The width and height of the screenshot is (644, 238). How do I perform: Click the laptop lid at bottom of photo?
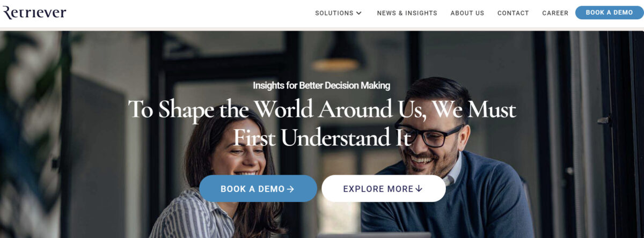click(x=374, y=235)
